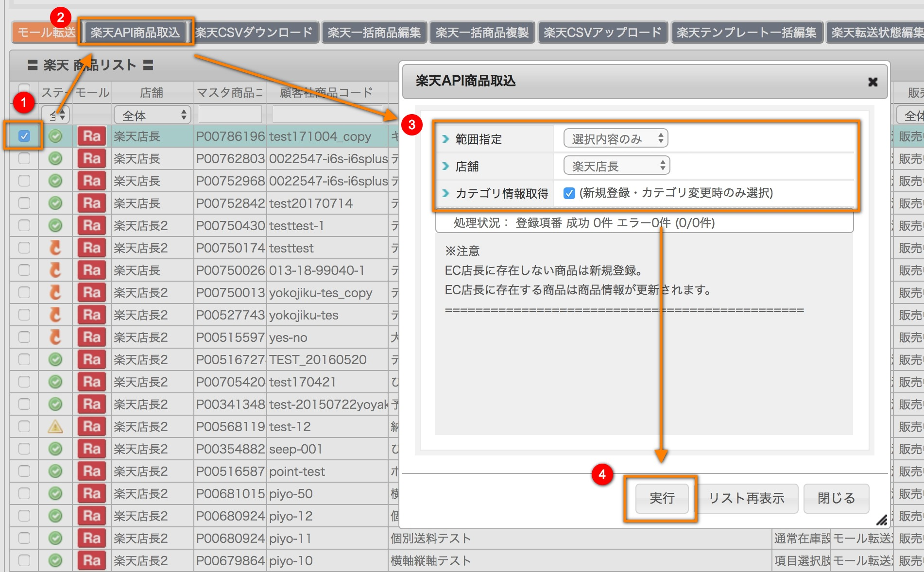Open the 店舗 filter dropdown showing 全体
Screen dimensions: 924x572
153,116
